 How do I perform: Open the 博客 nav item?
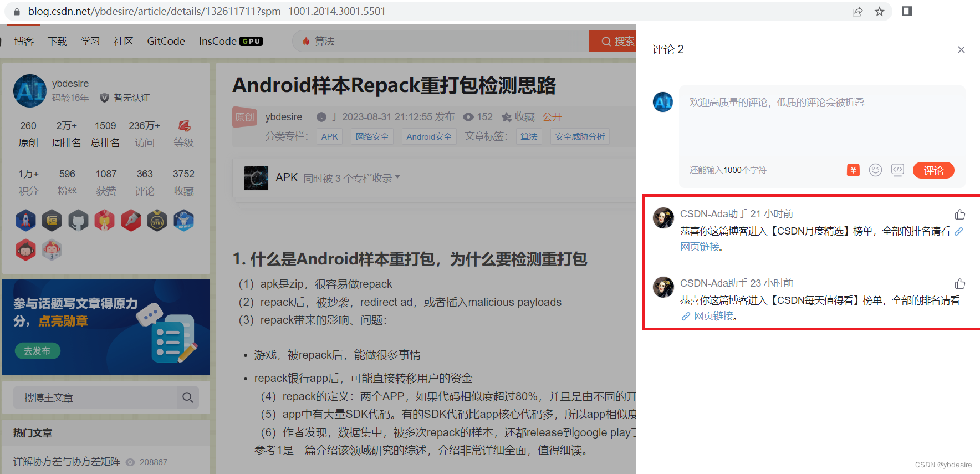click(x=24, y=42)
